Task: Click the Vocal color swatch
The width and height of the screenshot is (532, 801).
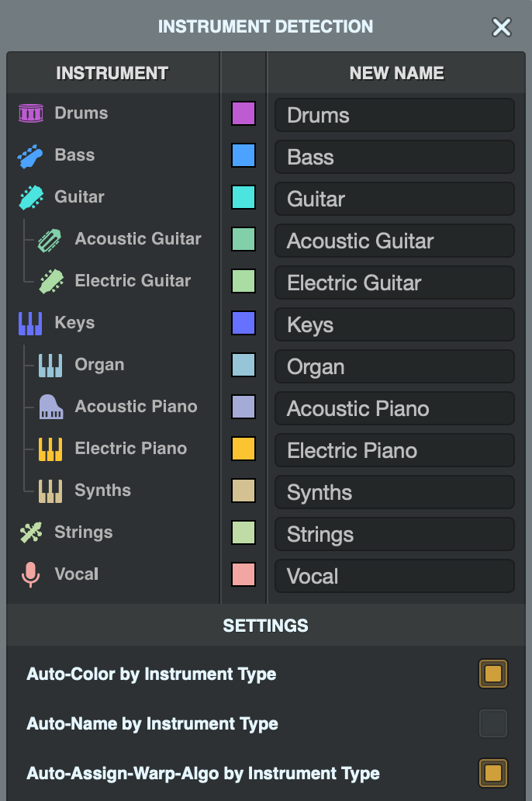Action: point(243,575)
